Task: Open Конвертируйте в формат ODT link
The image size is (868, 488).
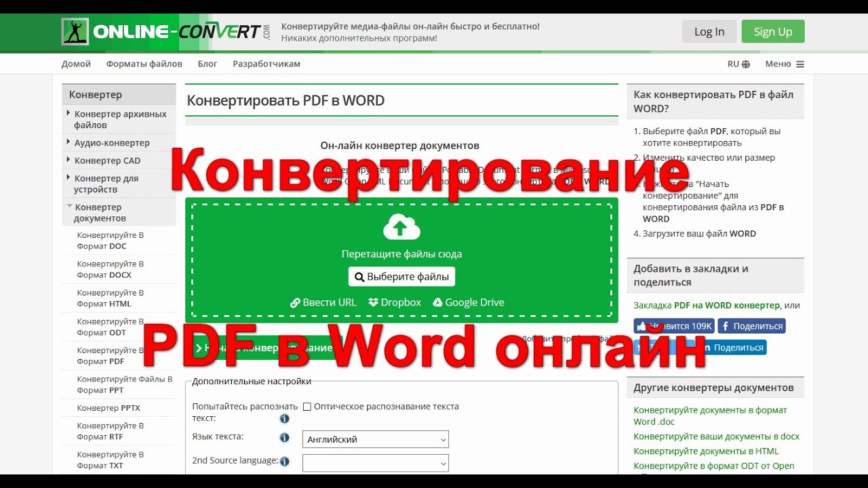Action: point(714,466)
